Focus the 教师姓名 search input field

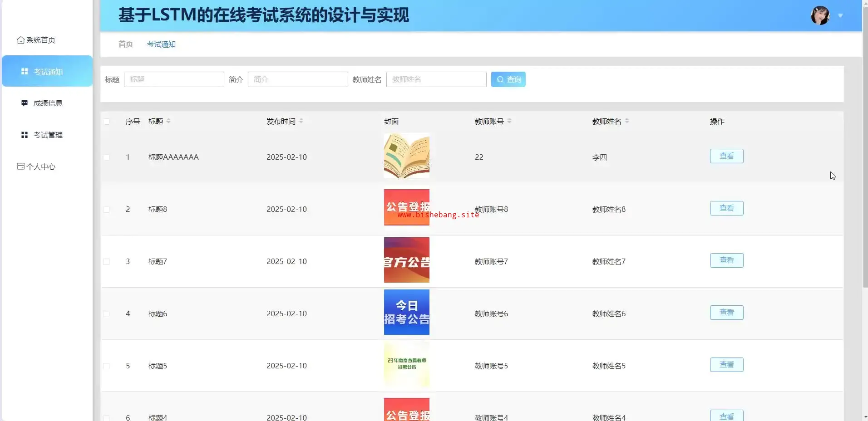click(436, 79)
